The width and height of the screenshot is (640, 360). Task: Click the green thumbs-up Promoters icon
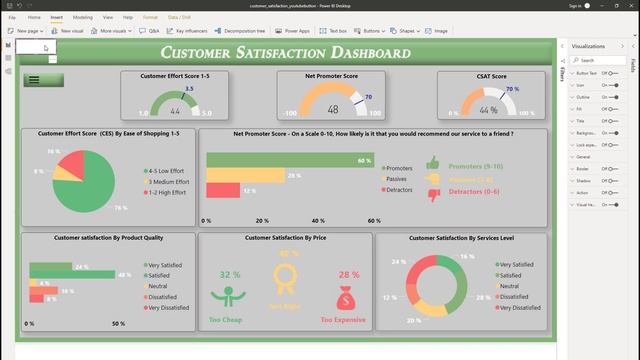click(x=433, y=162)
